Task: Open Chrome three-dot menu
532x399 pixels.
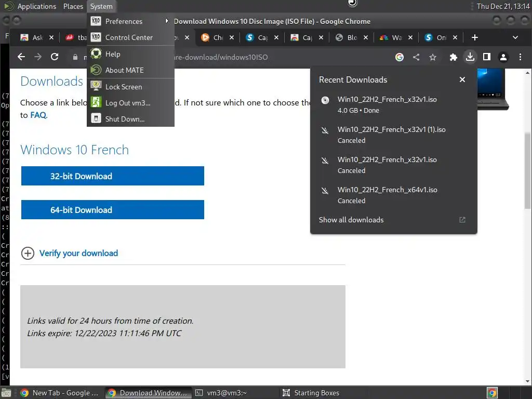Action: tap(520, 57)
